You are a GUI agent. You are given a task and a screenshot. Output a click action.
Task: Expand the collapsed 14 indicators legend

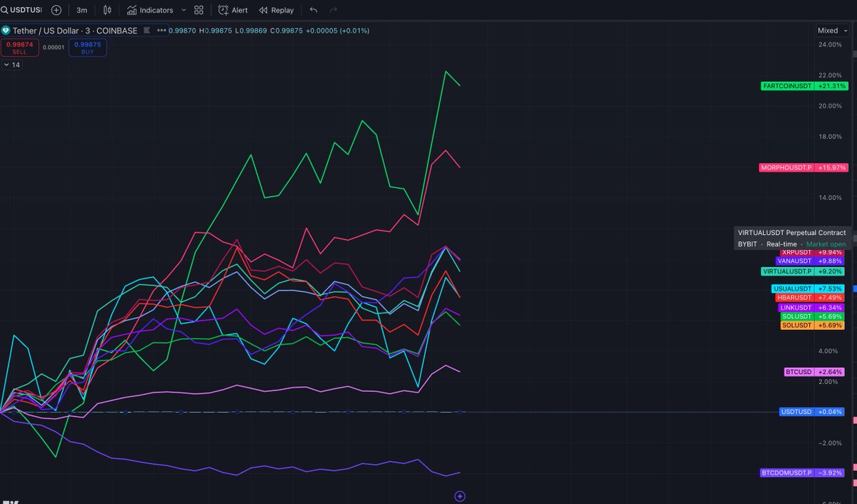pyautogui.click(x=12, y=65)
